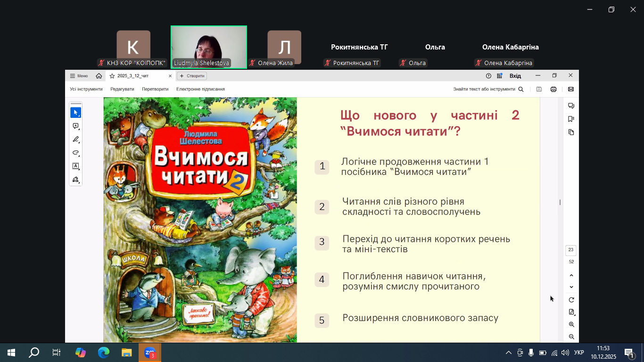Click the Створити new tab button
This screenshot has height=362, width=644.
click(x=192, y=76)
